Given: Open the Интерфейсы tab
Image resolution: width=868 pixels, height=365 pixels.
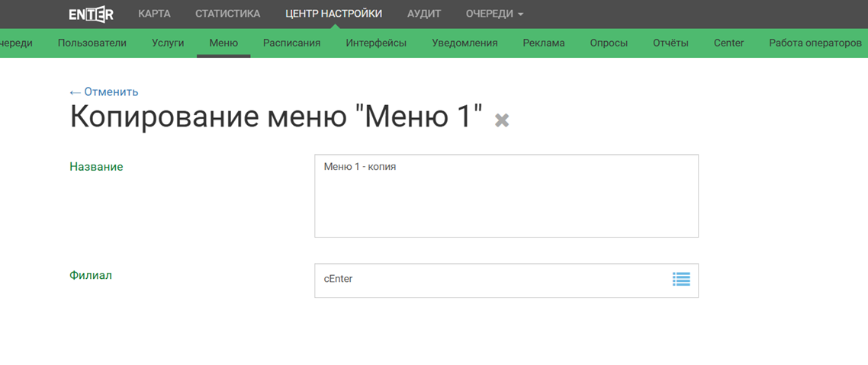Looking at the screenshot, I should 376,43.
